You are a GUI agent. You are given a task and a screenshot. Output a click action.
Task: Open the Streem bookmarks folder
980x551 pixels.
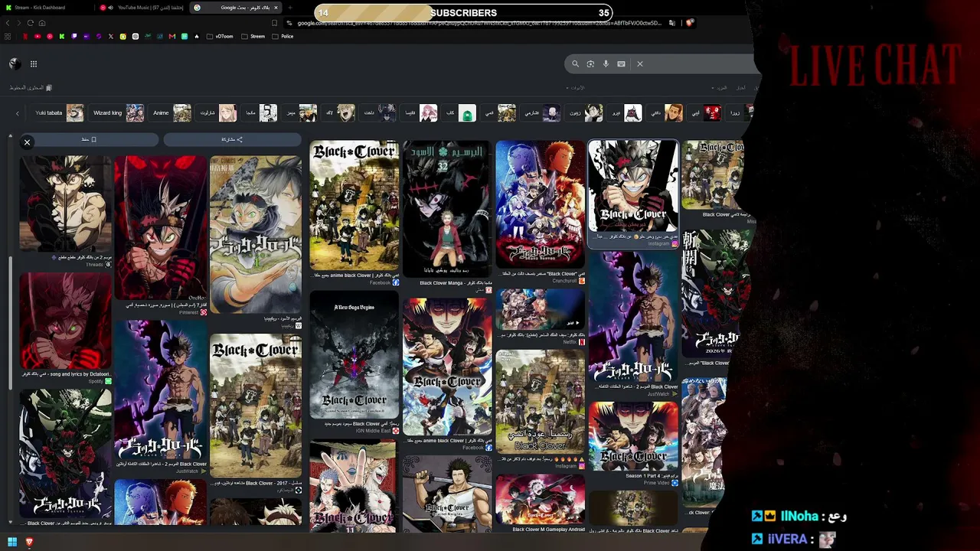tap(253, 37)
